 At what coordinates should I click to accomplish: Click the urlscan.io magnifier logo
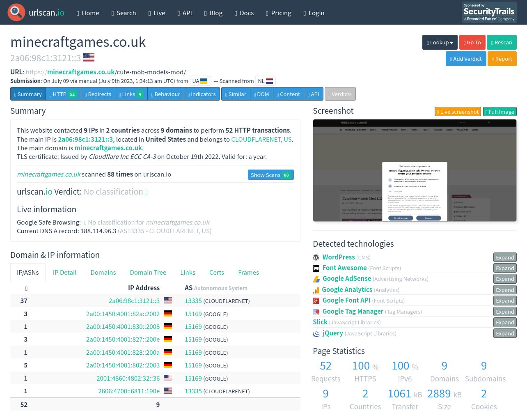point(16,12)
